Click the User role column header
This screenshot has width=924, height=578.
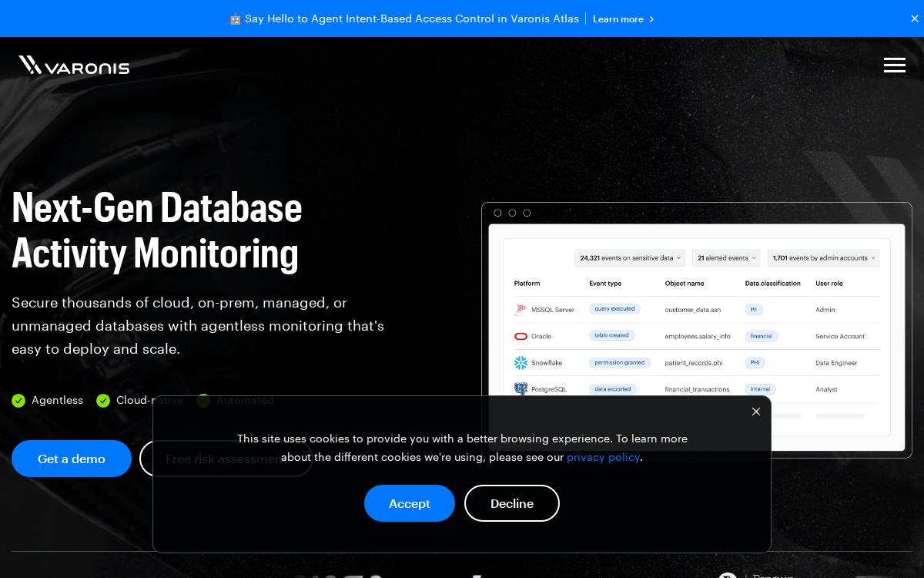coord(829,284)
